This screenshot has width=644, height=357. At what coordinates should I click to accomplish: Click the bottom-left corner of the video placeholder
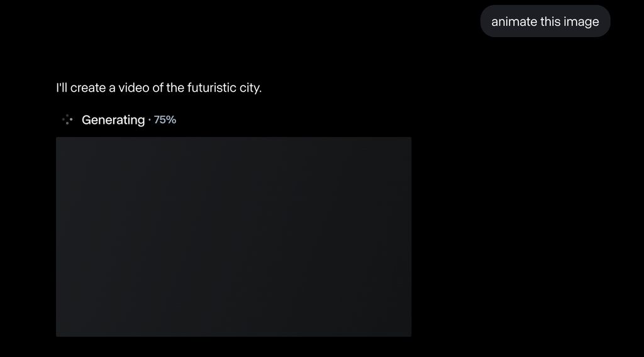[58, 334]
